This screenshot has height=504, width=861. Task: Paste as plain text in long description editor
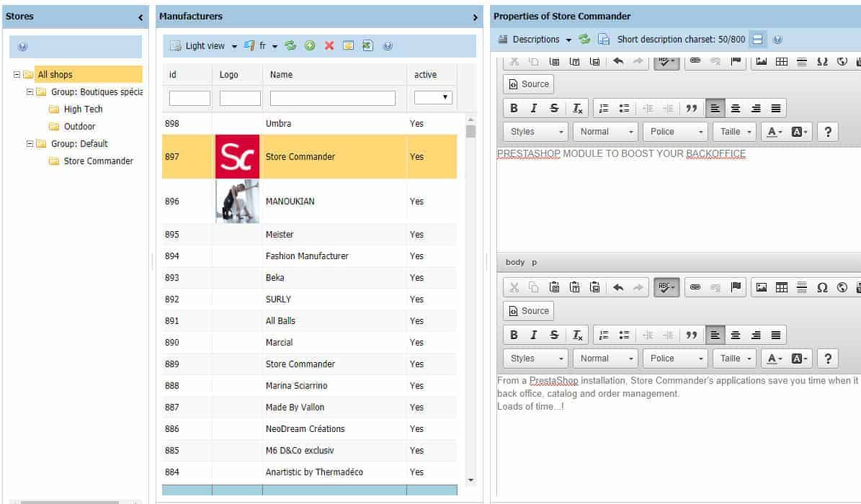tap(574, 287)
